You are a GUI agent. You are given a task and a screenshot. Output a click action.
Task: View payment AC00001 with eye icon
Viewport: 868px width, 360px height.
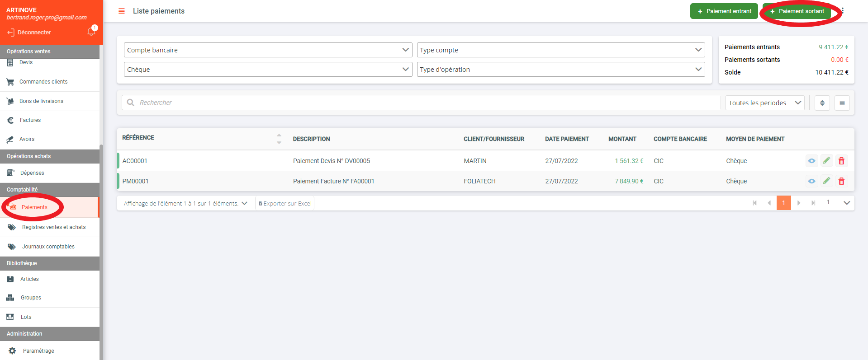tap(811, 161)
